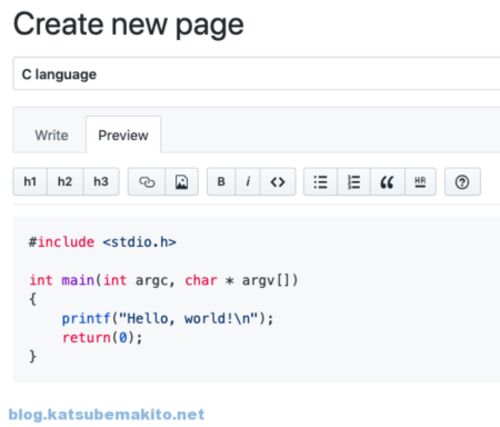Click the "#include <stdio.h>" code line
The height and width of the screenshot is (427, 500).
click(102, 242)
